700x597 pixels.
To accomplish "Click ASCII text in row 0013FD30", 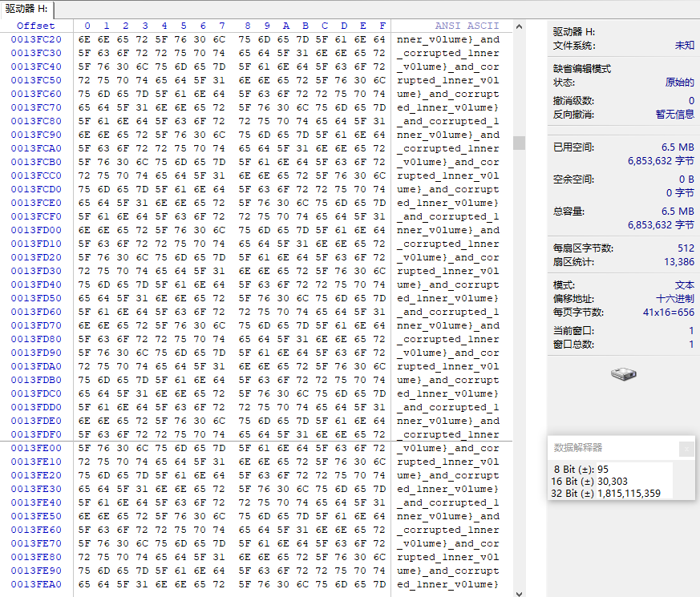I will [x=447, y=272].
